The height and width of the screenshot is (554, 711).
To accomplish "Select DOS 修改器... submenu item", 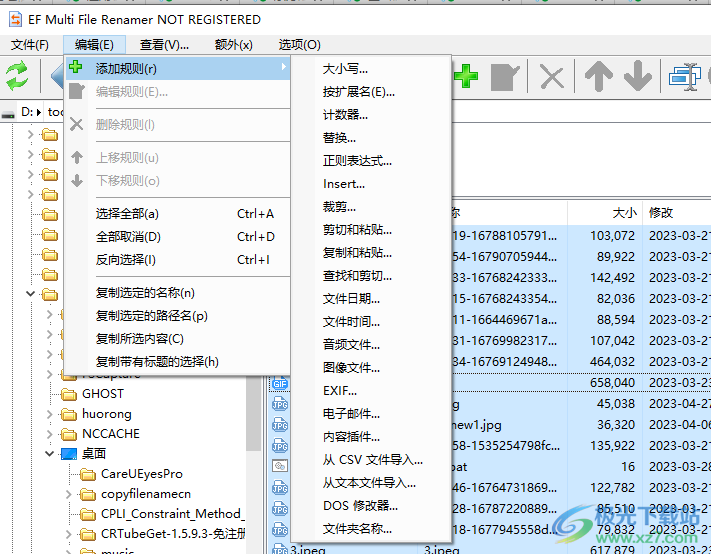I will pyautogui.click(x=371, y=506).
